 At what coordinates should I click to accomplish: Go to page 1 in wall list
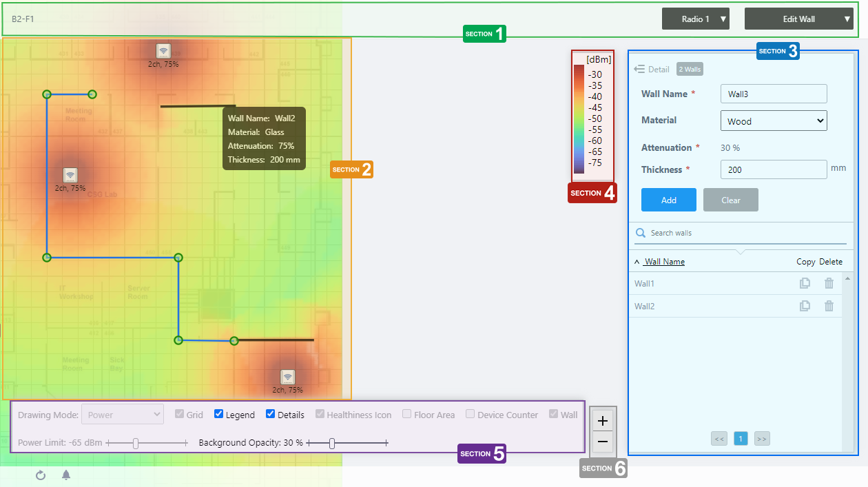(741, 439)
